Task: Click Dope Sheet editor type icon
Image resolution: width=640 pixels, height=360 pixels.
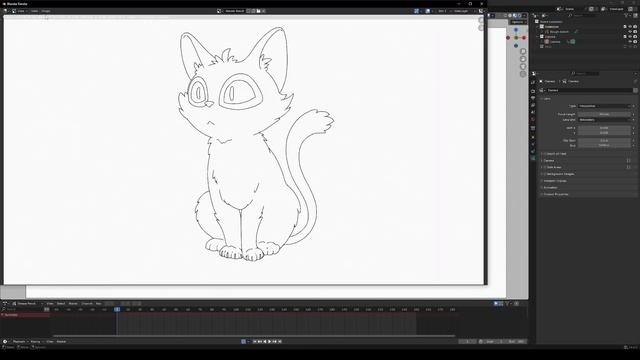Action: coord(5,304)
